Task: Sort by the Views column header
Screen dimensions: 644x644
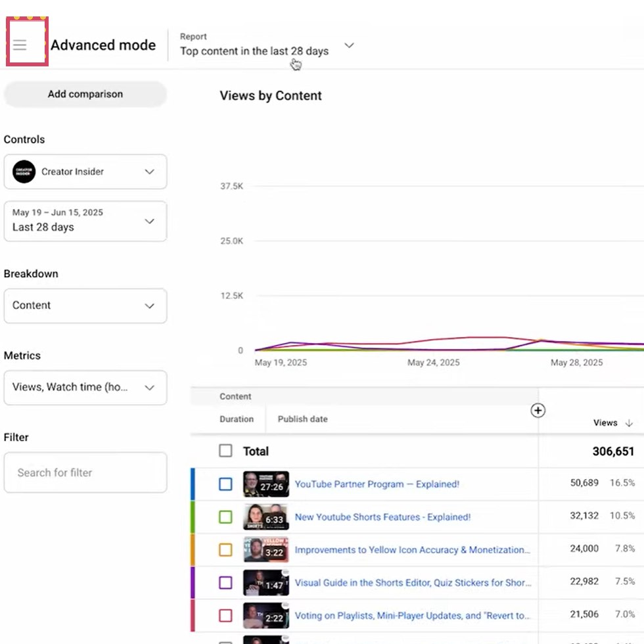Action: [605, 423]
